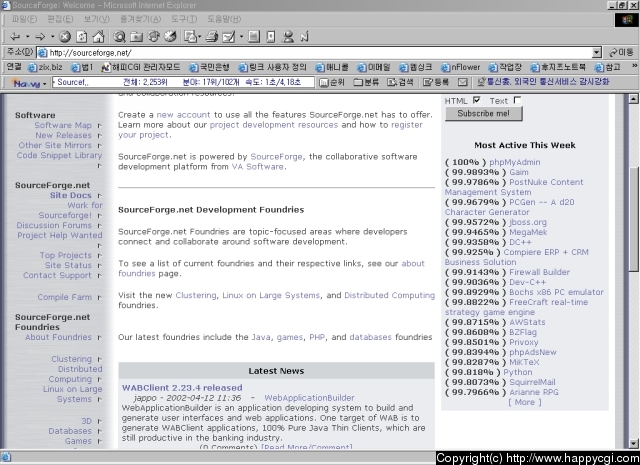Click the Navy toolbar site info field
The height and width of the screenshot is (465, 640).
pyautogui.click(x=183, y=82)
